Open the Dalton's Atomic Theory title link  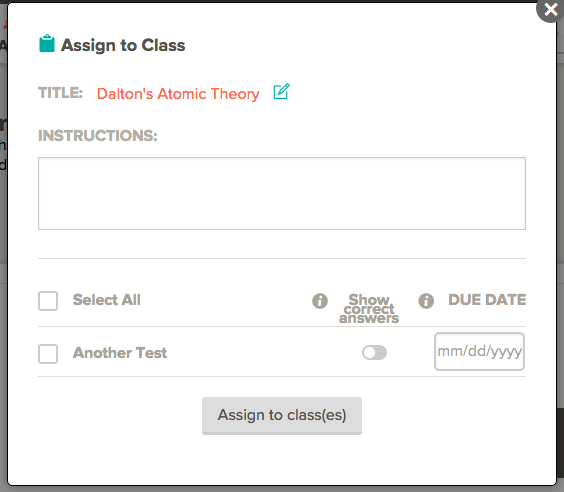point(178,94)
